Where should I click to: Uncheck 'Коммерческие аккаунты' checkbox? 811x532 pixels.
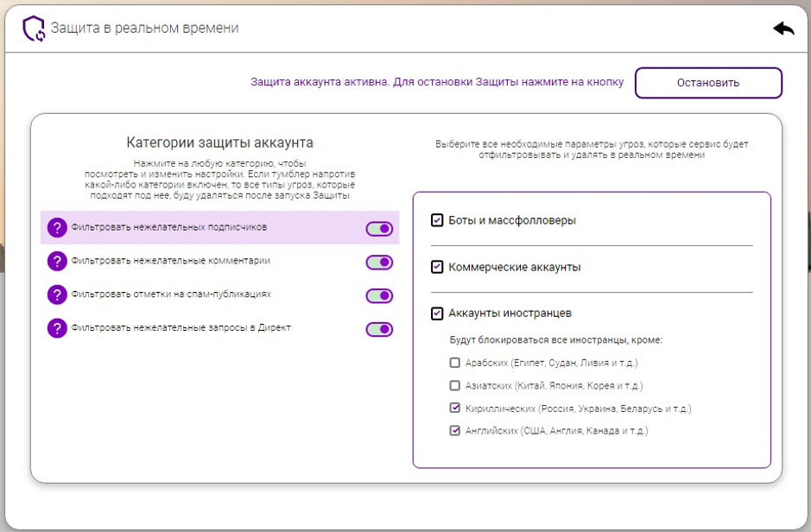tap(437, 268)
